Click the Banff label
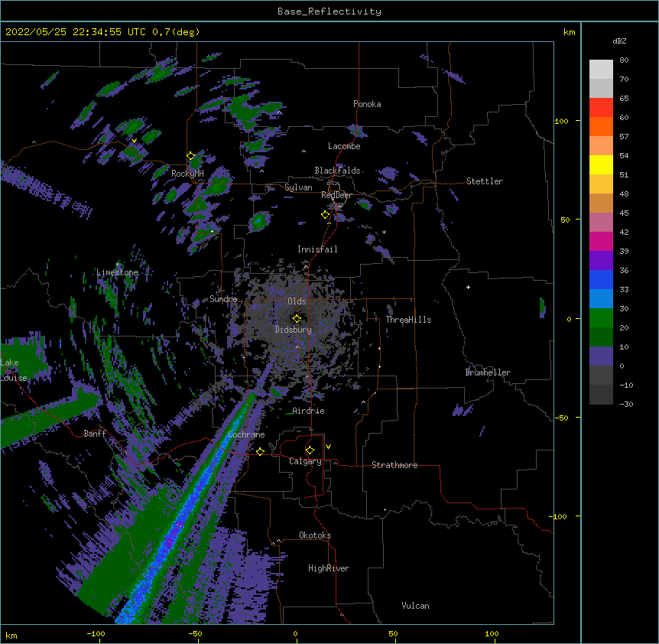The width and height of the screenshot is (659, 644). pos(95,434)
